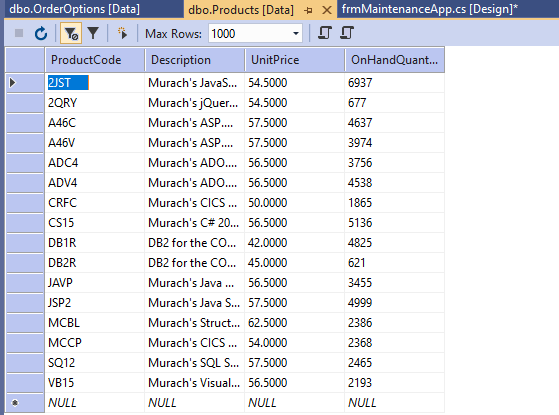This screenshot has width=559, height=415.
Task: Select the CRFC product code cell
Action: click(95, 203)
